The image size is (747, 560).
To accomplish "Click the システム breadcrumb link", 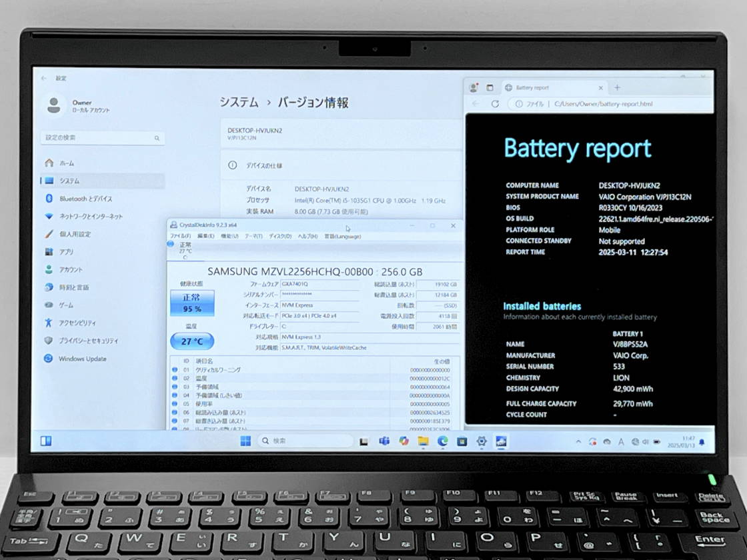I will [x=239, y=103].
